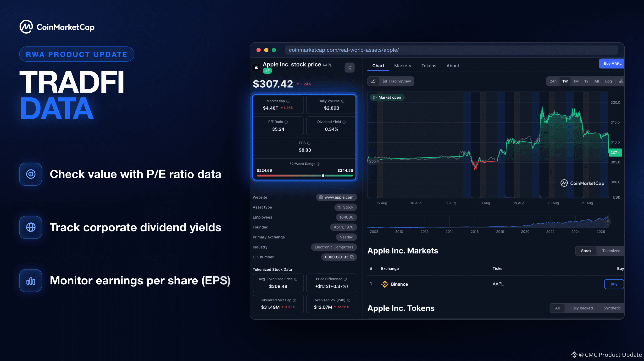Viewport: 644px width, 361px height.
Task: Switch to TradingView chart mode
Action: 397,81
